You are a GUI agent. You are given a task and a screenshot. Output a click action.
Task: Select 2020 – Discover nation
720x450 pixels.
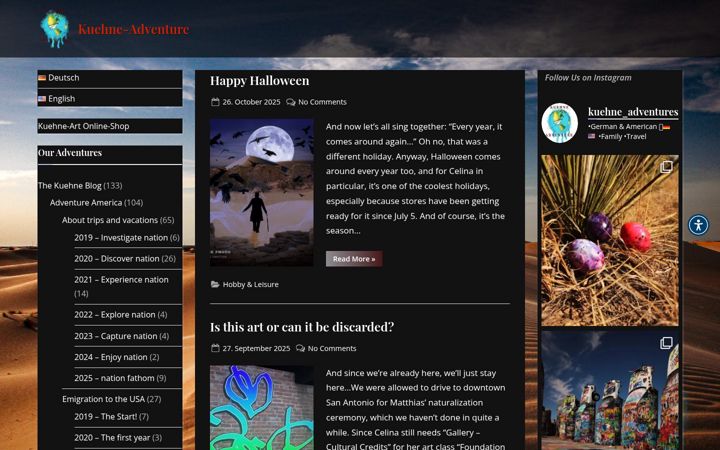coord(117,259)
